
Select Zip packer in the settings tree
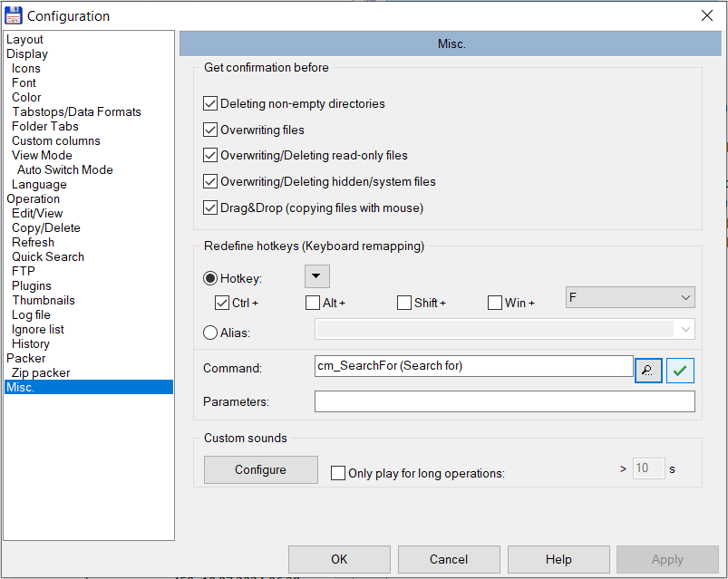click(x=41, y=372)
